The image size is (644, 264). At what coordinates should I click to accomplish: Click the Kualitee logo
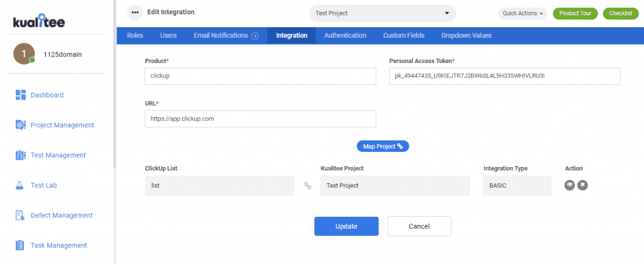38,21
